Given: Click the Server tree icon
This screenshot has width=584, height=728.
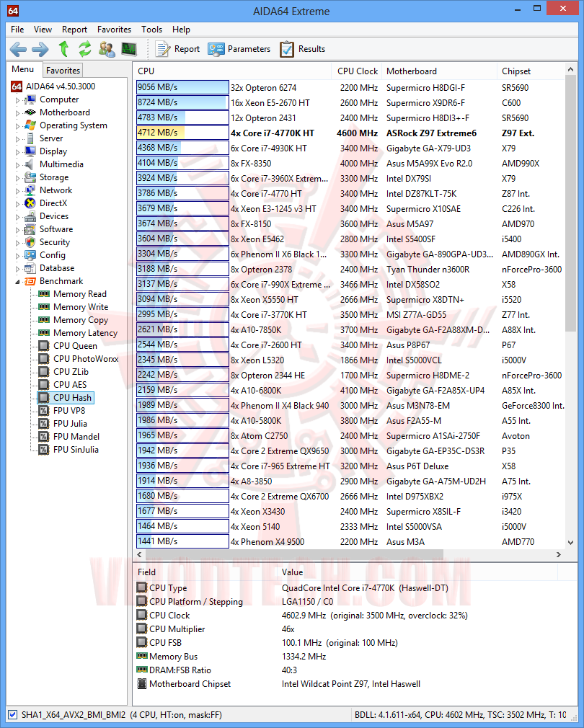Looking at the screenshot, I should (x=30, y=138).
